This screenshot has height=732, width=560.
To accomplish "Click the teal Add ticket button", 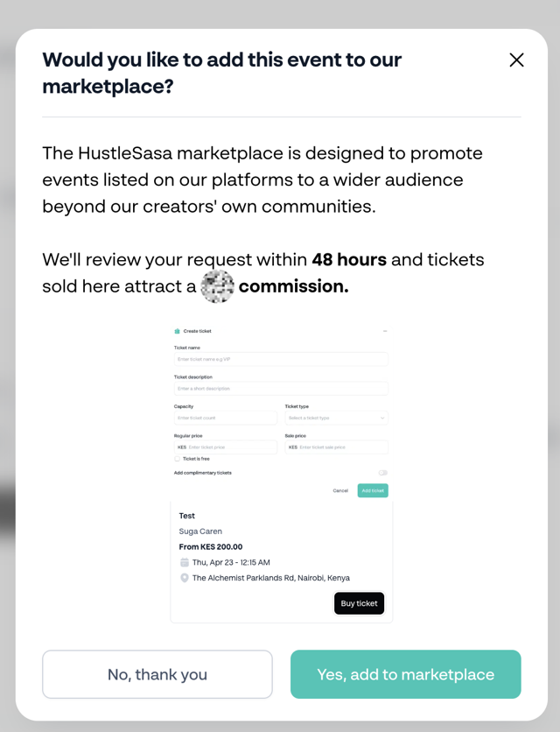I will pyautogui.click(x=373, y=490).
